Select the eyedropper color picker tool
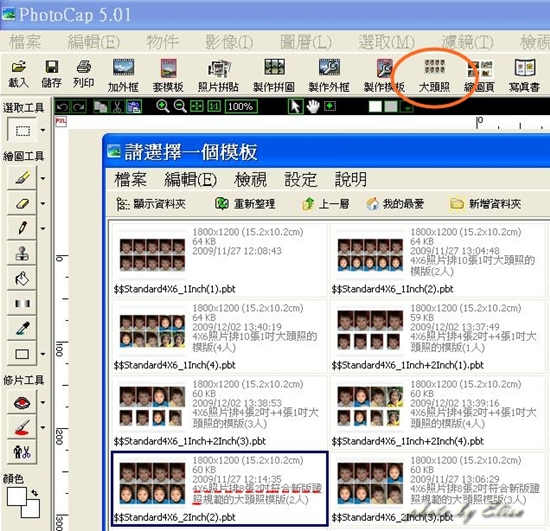 22,329
